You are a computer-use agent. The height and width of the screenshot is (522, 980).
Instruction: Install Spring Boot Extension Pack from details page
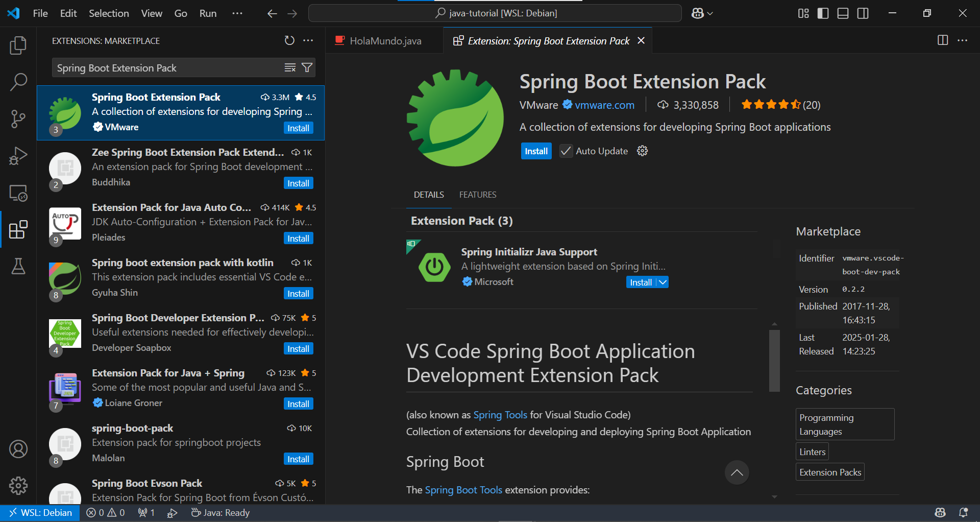tap(536, 151)
